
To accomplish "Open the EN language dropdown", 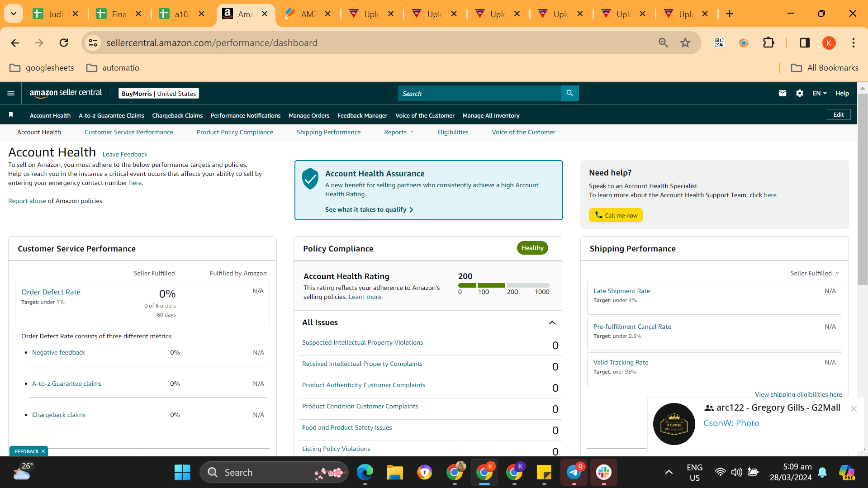I will pos(820,93).
